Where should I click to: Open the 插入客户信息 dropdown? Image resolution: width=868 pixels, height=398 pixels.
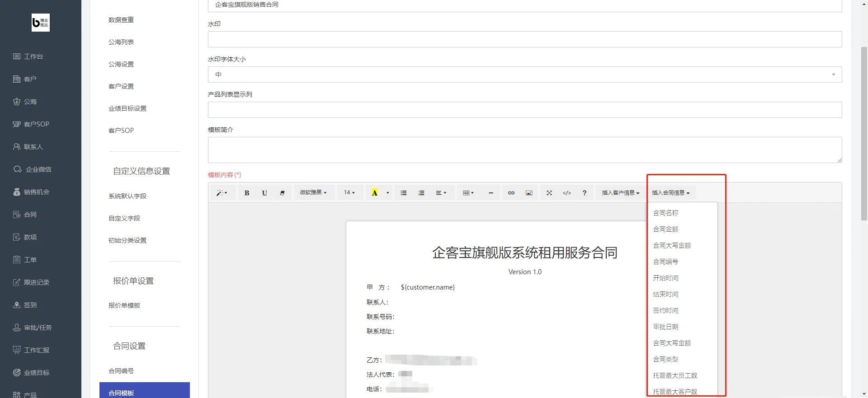pyautogui.click(x=621, y=193)
